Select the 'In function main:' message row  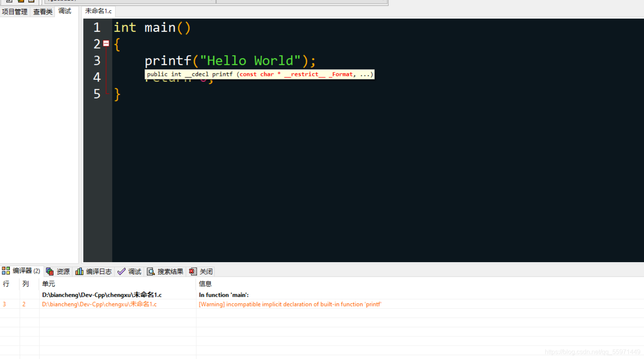pyautogui.click(x=322, y=295)
